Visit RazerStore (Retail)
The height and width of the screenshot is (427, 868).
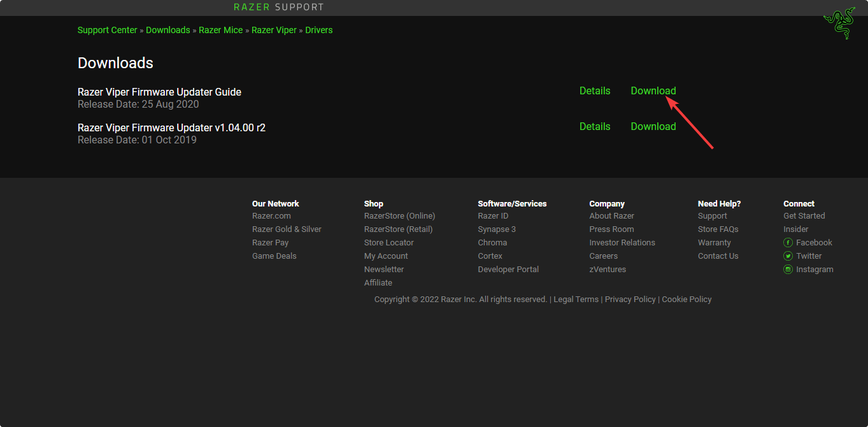tap(398, 229)
